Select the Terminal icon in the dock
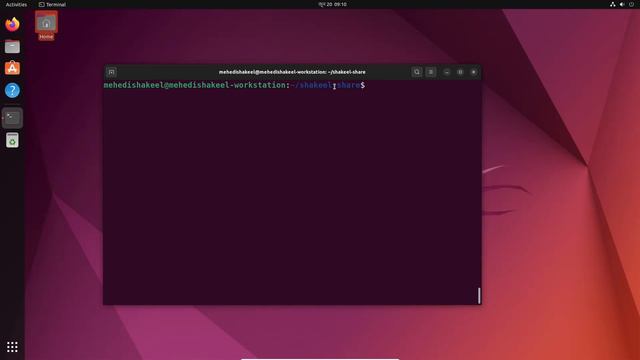640x360 pixels. click(12, 118)
